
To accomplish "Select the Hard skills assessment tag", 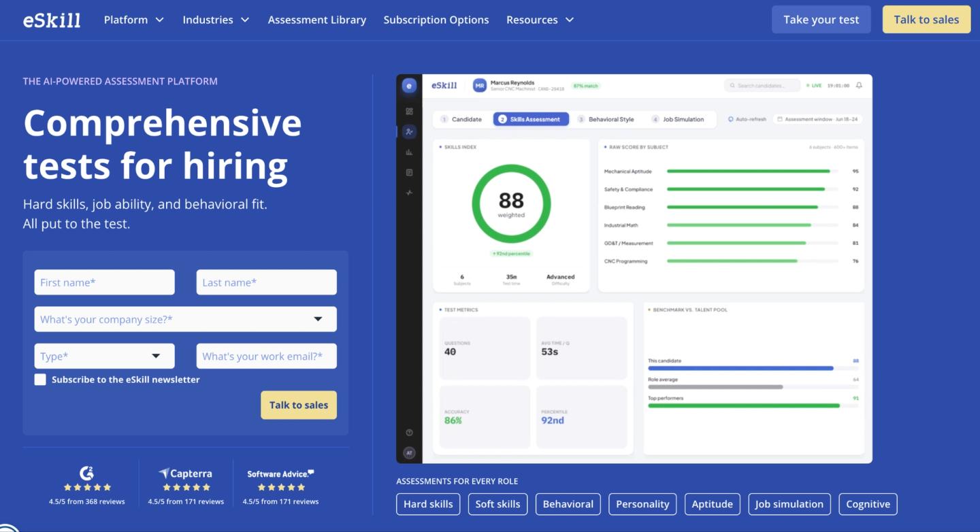I will coord(428,504).
